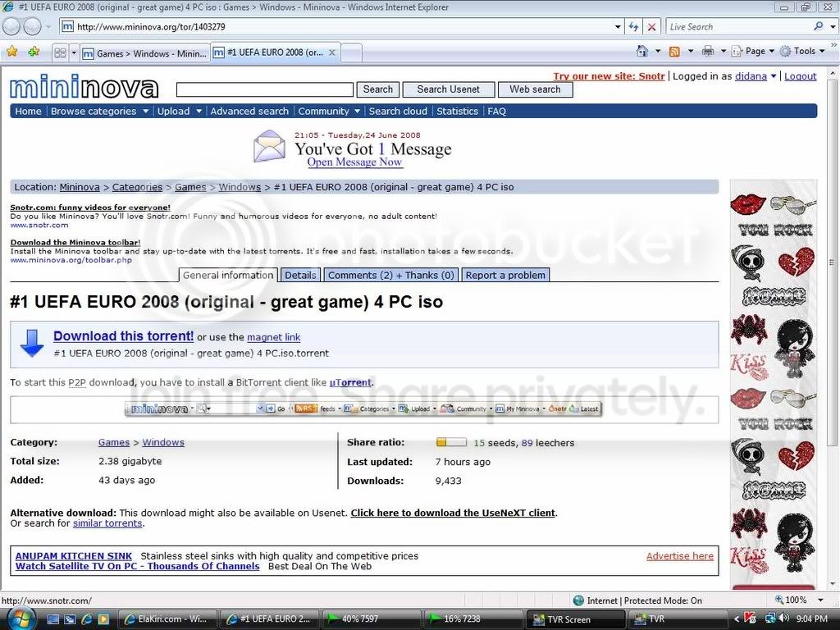Image resolution: width=840 pixels, height=630 pixels.
Task: Click the Windows Start orb
Action: pyautogui.click(x=21, y=619)
